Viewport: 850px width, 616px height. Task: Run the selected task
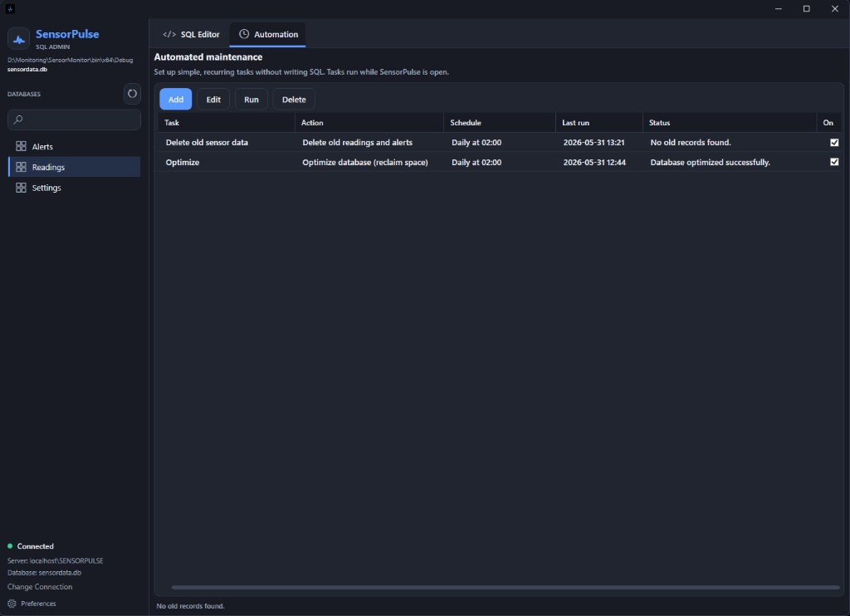point(252,100)
